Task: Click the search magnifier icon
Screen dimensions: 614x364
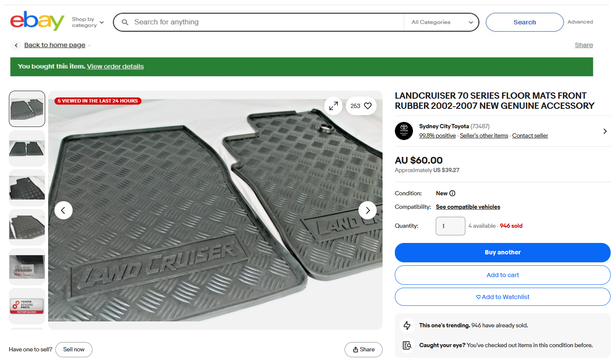Action: coord(125,22)
